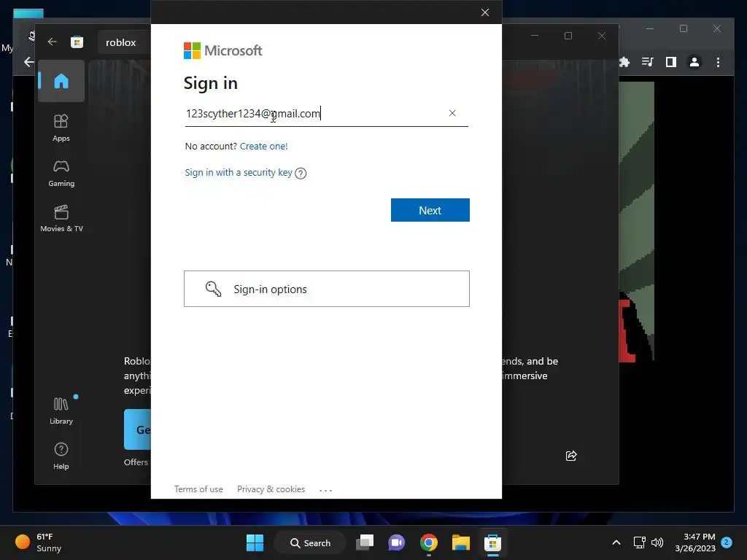This screenshot has height=560, width=747.
Task: Open Gaming section in Store sidebar
Action: click(61, 174)
